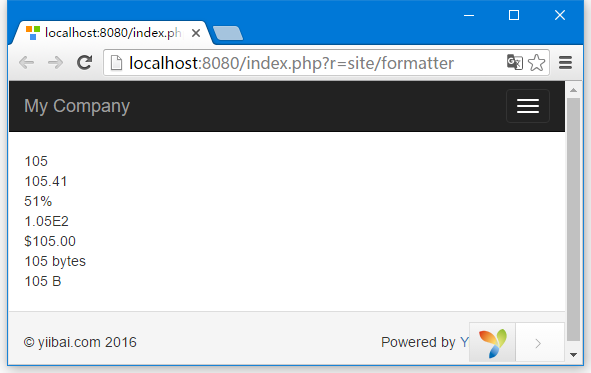
Task: Close the localhost:8080 tab
Action: [196, 33]
